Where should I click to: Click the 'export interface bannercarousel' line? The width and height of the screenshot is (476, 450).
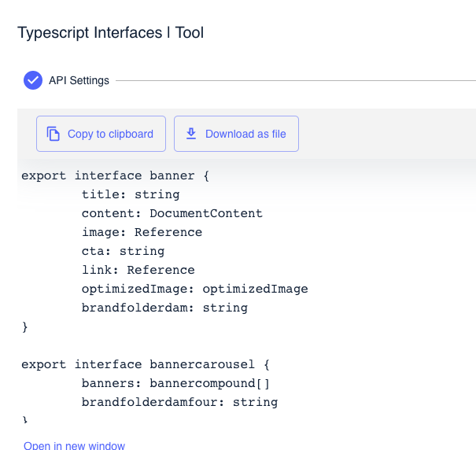coord(146,364)
